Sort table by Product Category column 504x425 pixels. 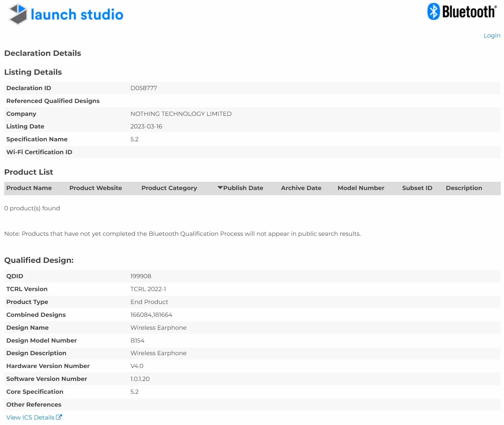point(169,188)
